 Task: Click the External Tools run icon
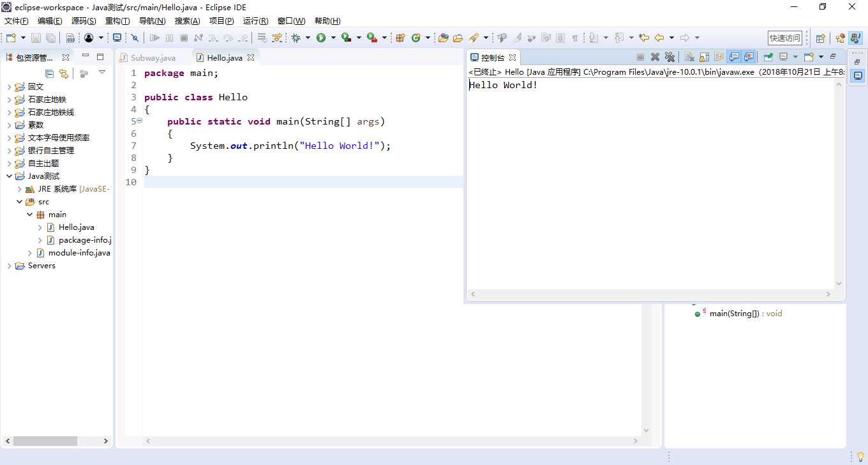point(372,38)
